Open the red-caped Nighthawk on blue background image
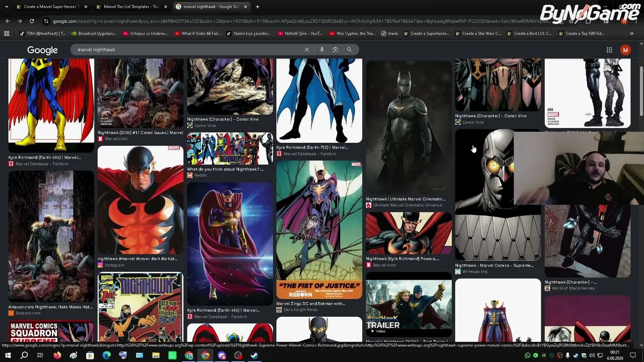This screenshot has width=644, height=362. click(x=230, y=244)
